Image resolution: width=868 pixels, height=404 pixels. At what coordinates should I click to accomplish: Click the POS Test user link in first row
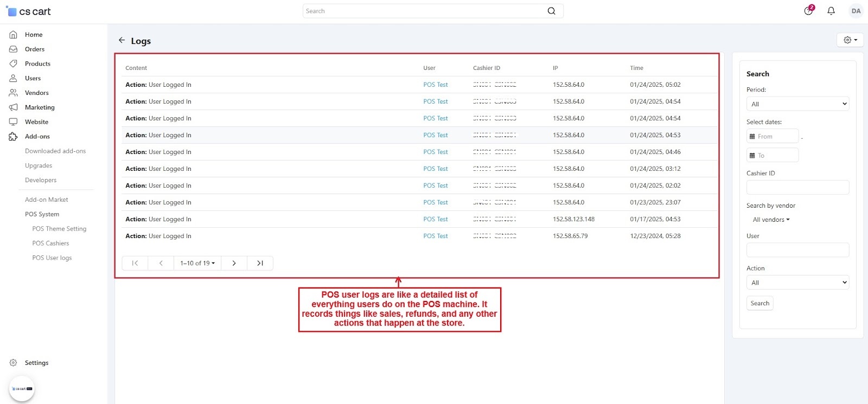click(x=435, y=85)
